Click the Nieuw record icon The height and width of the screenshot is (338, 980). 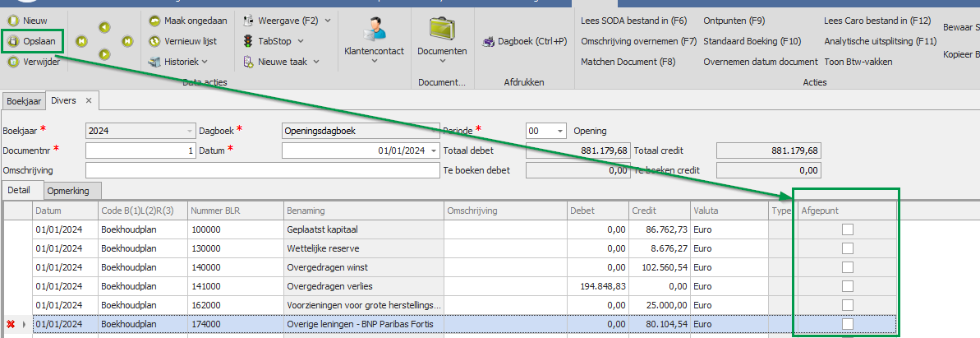click(12, 21)
